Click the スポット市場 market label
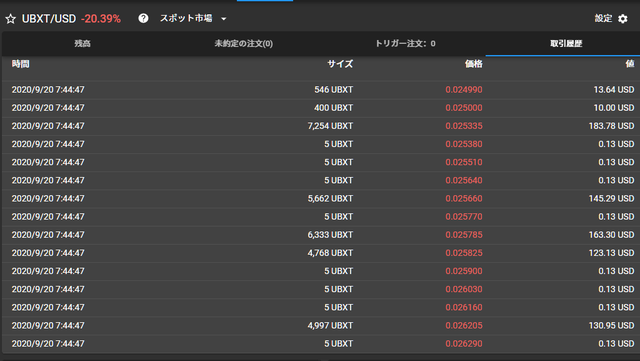640x361 pixels. coord(186,18)
